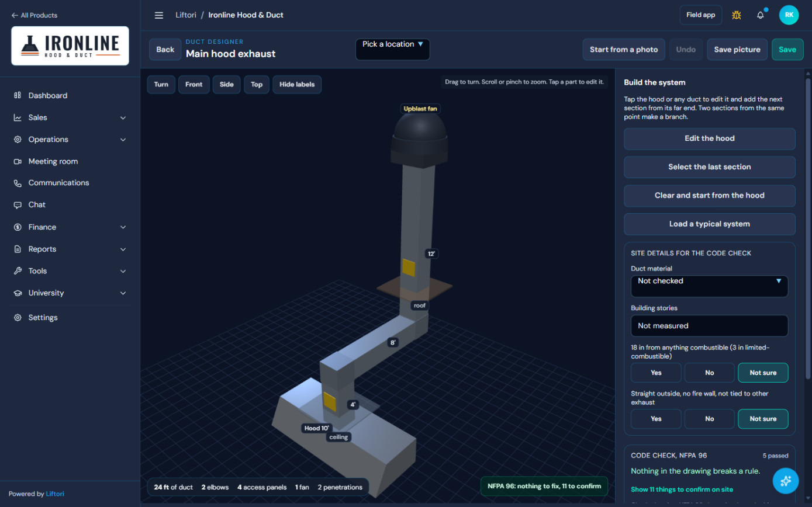Select the yellow access panel on the riser

[x=409, y=268]
